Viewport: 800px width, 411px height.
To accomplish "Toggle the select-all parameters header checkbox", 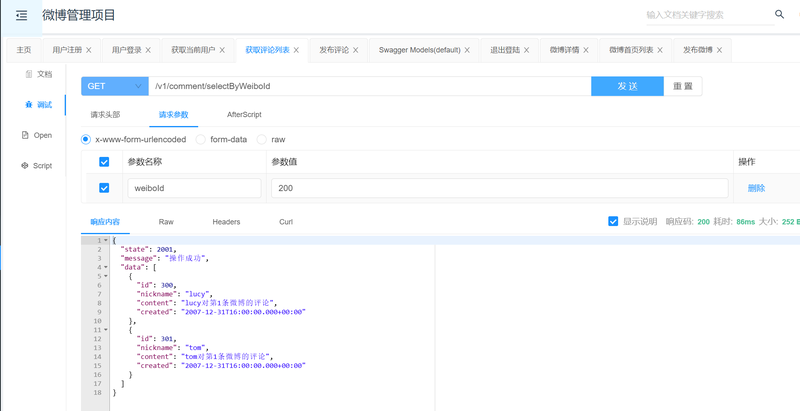I will click(x=104, y=162).
